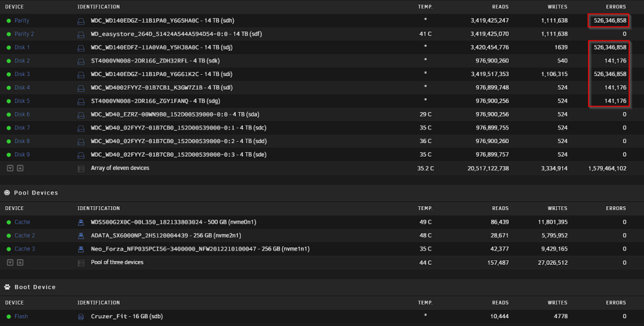Click the green status dot for Parity
Viewport: 644px width, 326px height.
[8, 21]
